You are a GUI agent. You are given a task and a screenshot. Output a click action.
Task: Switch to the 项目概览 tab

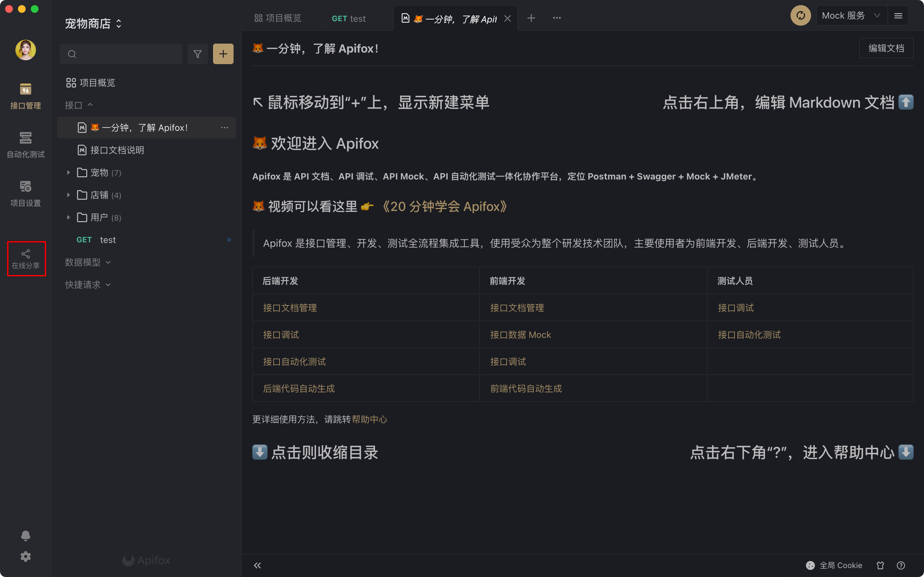(x=278, y=18)
